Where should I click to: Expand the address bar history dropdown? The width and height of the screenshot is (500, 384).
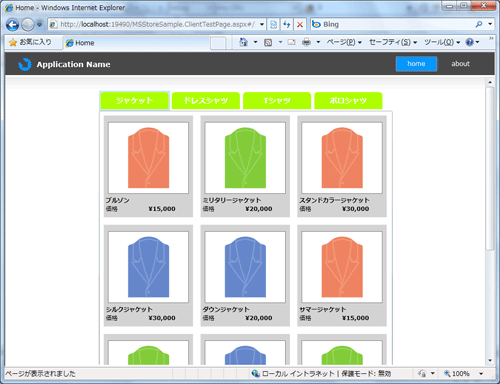[262, 24]
